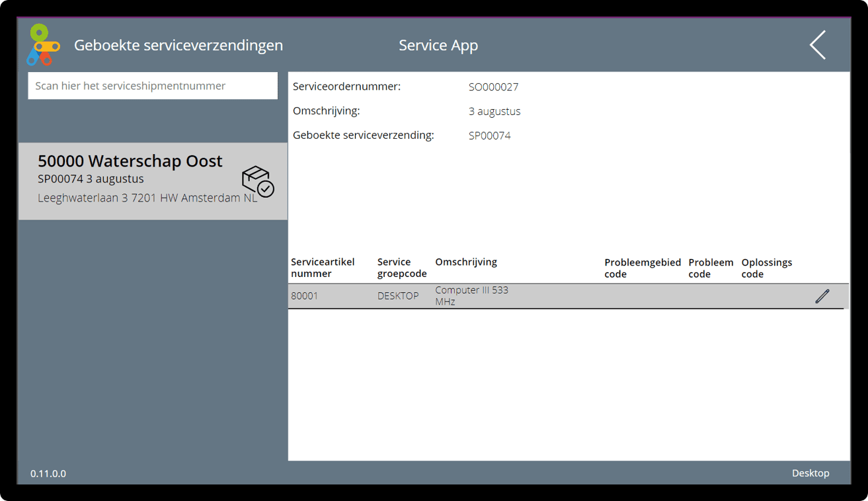Click the Probleemgebied code column header
The image size is (868, 501).
pyautogui.click(x=643, y=268)
